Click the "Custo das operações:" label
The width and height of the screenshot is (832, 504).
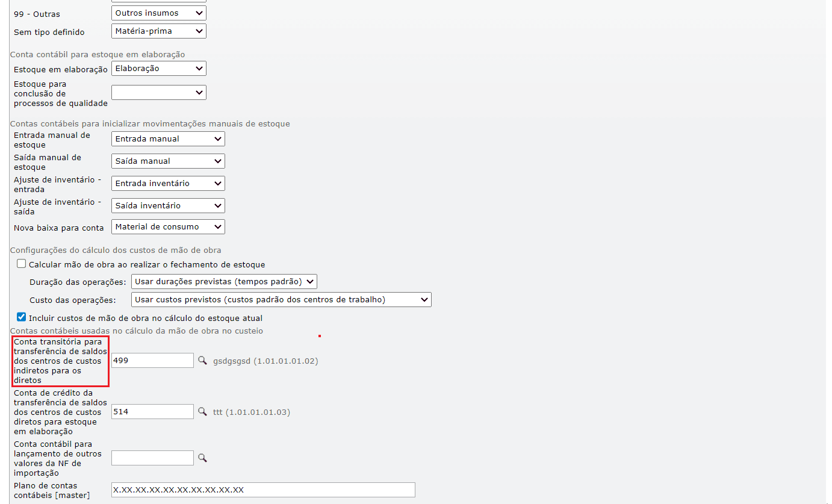72,300
